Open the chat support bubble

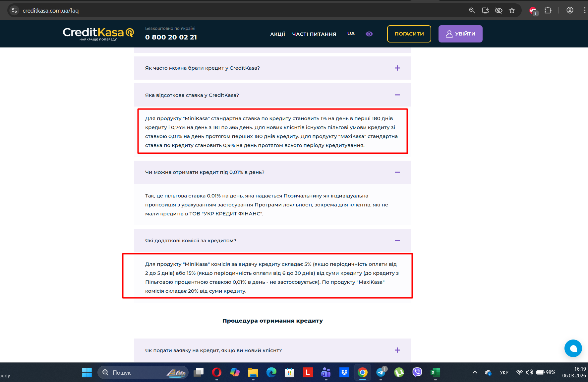(573, 348)
